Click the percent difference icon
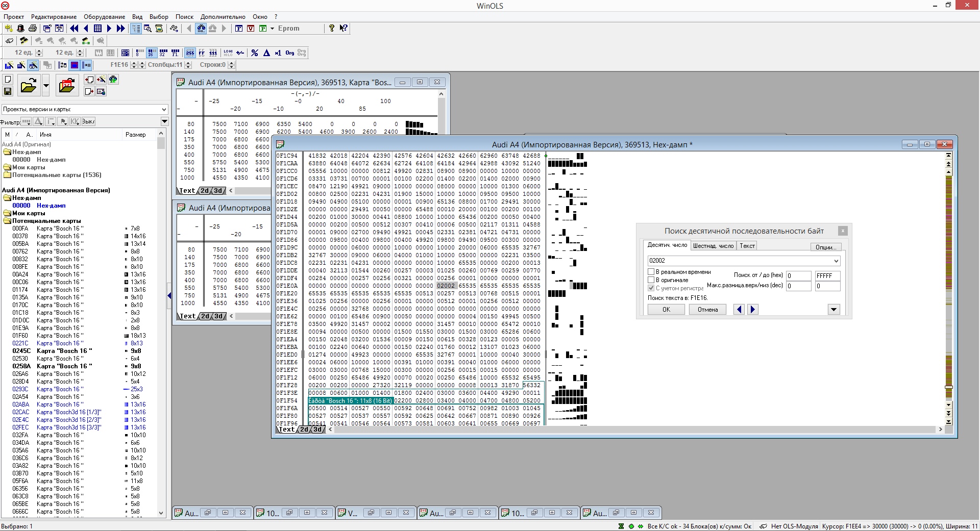Screen dimensions: 980x531 [x=255, y=53]
